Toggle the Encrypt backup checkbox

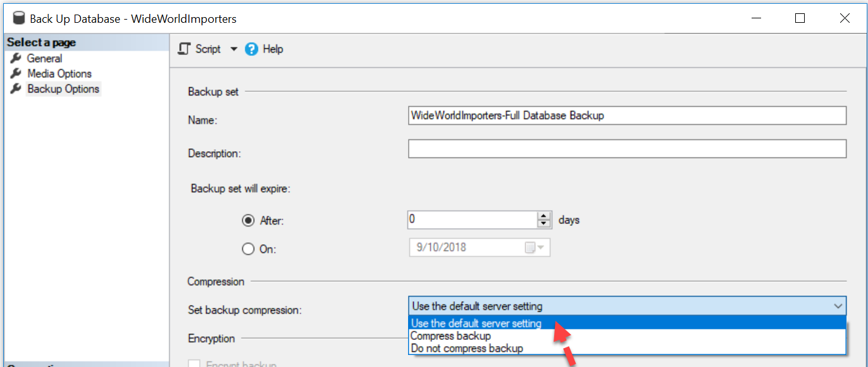click(195, 364)
